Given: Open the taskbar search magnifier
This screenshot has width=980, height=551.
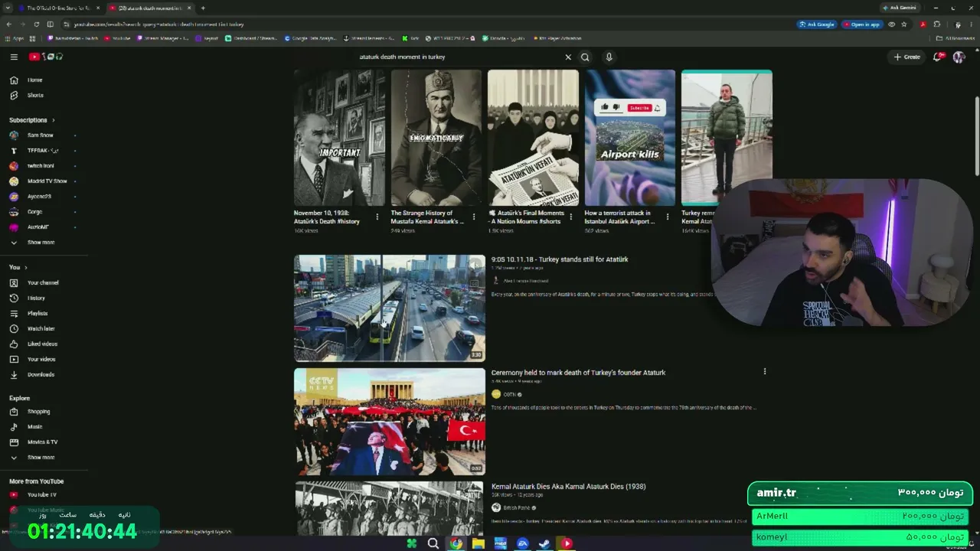Looking at the screenshot, I should tap(433, 543).
